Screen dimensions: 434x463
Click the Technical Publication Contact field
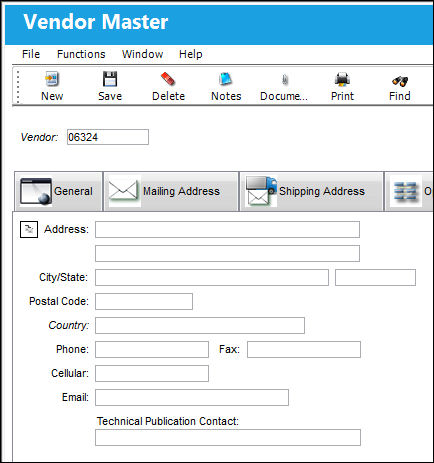228,437
